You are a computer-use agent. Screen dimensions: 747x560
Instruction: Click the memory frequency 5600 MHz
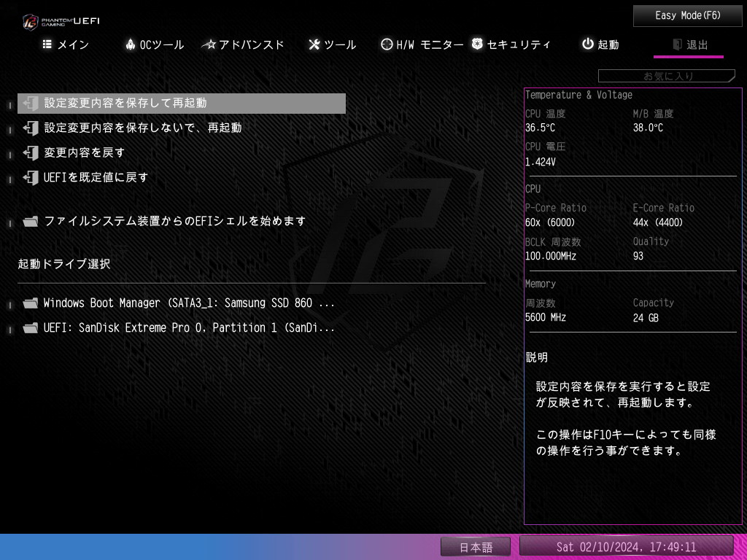(546, 318)
